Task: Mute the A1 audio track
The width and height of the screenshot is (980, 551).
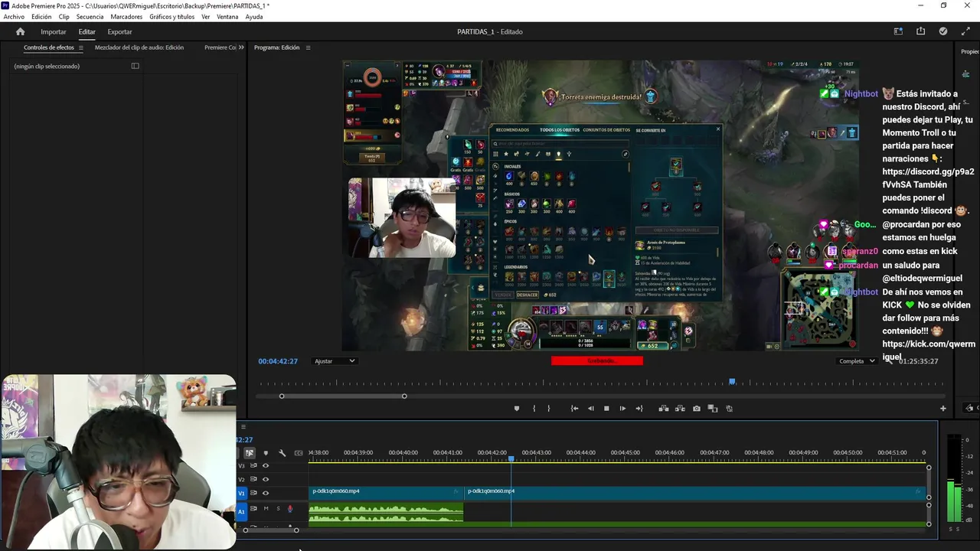Action: tap(266, 509)
